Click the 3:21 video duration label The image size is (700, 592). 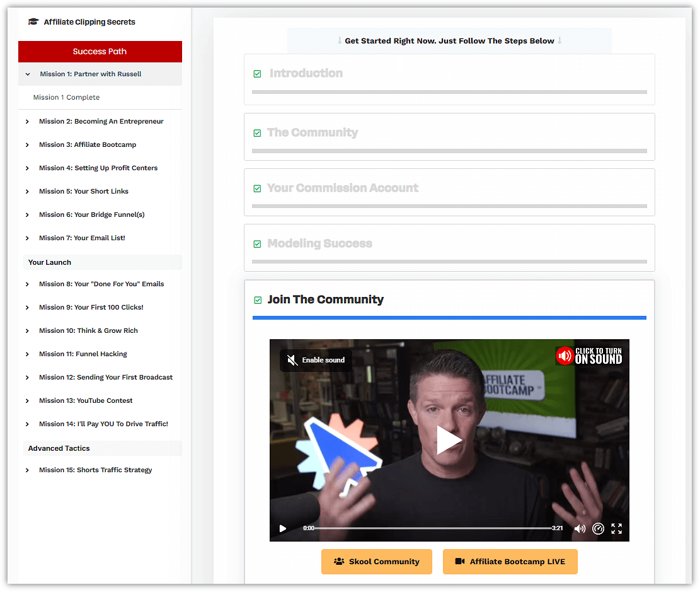(x=557, y=528)
